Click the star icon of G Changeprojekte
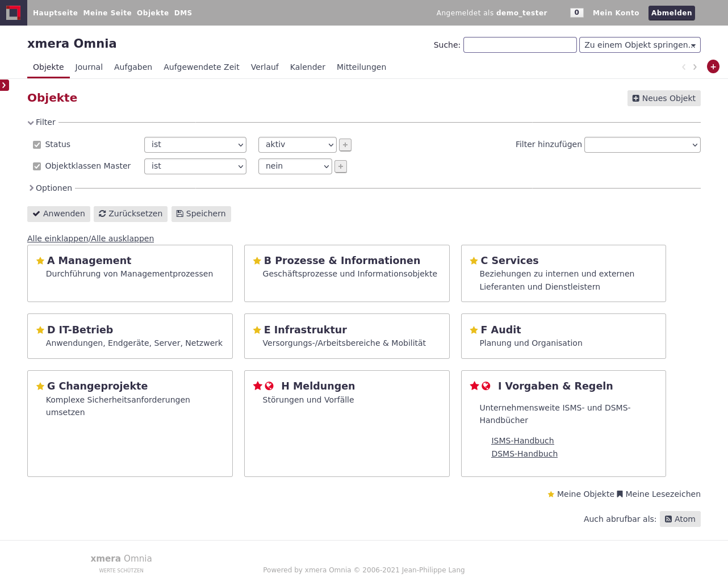This screenshot has width=728, height=586. [x=40, y=386]
